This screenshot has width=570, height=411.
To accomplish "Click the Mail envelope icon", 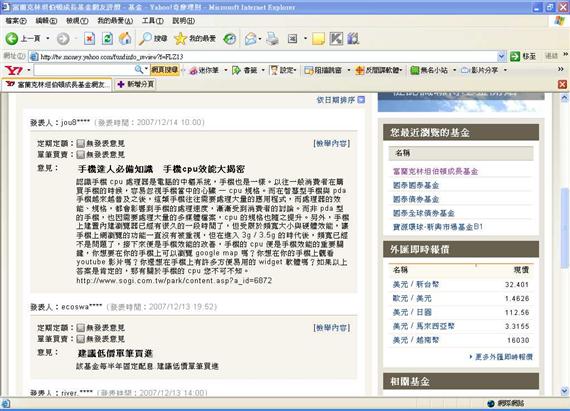I will [x=250, y=39].
